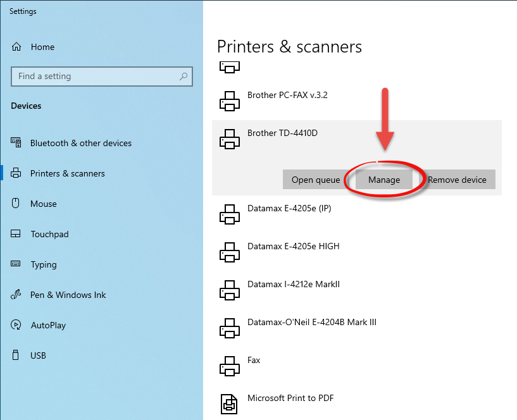Click the Microsoft Print to PDF icon

click(229, 404)
